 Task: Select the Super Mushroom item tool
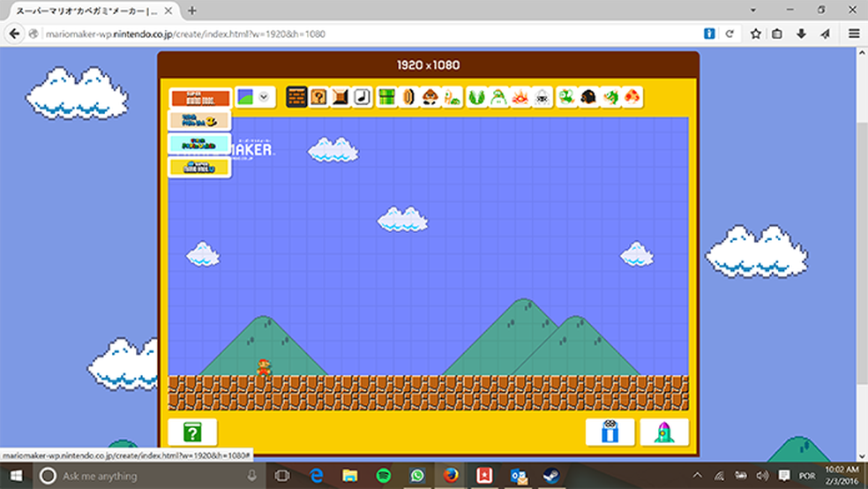coord(632,97)
